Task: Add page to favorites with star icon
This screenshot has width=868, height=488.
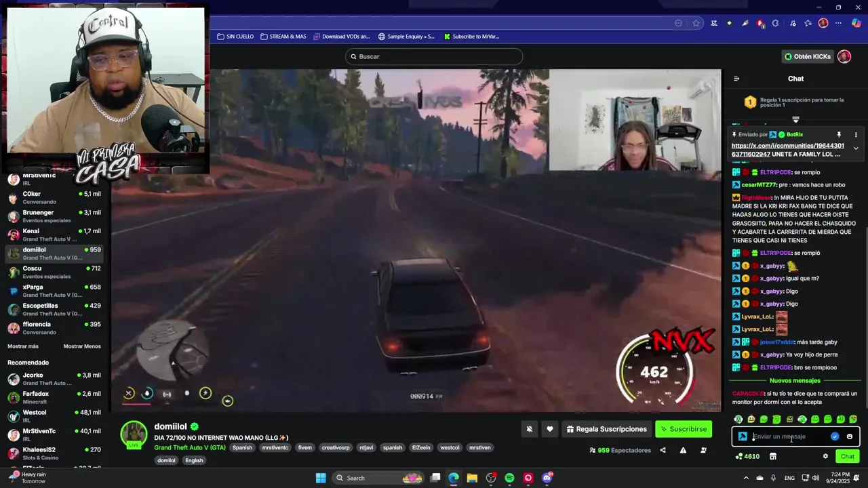Action: [x=696, y=23]
